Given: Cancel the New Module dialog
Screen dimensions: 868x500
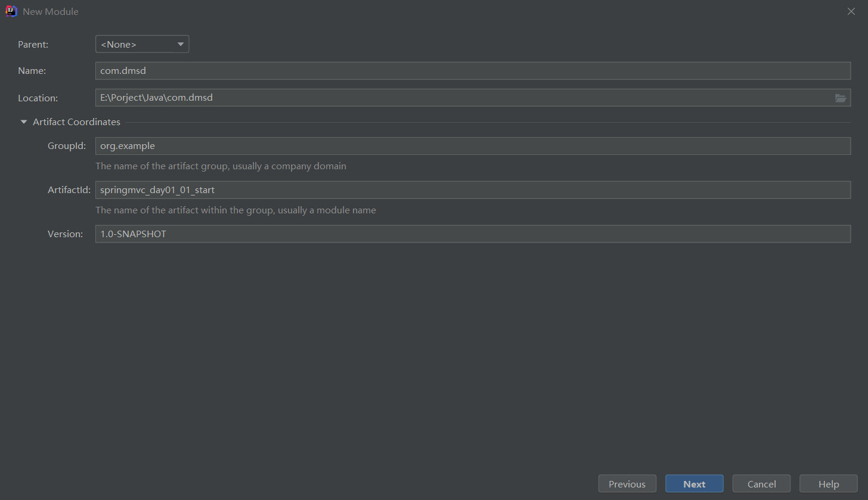Looking at the screenshot, I should (x=762, y=484).
